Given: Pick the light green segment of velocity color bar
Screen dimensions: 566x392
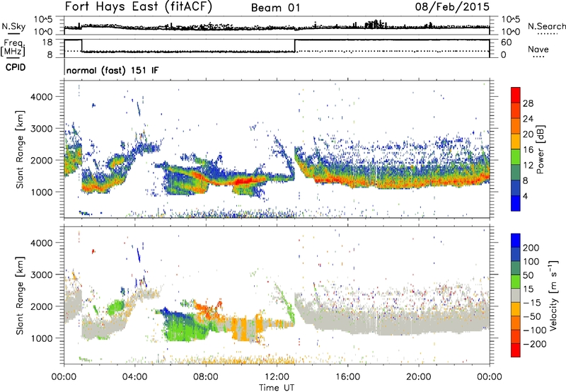Looking at the screenshot, I should click(516, 282).
